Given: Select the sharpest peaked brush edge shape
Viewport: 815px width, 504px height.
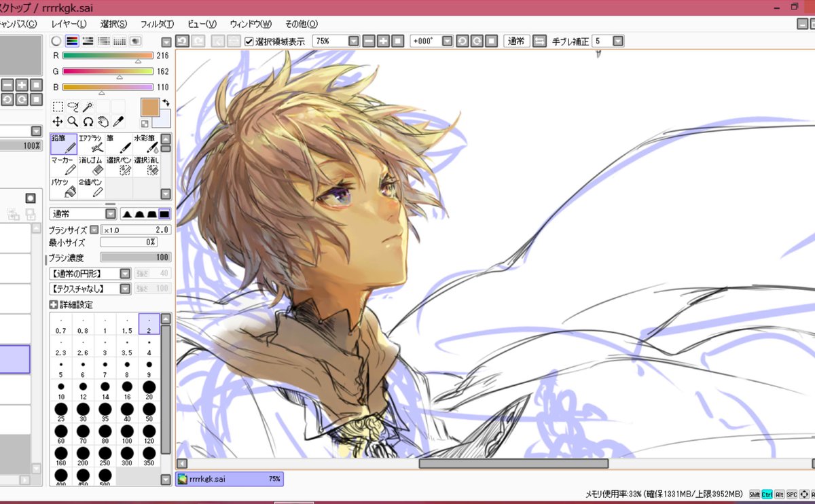Looking at the screenshot, I should click(127, 215).
